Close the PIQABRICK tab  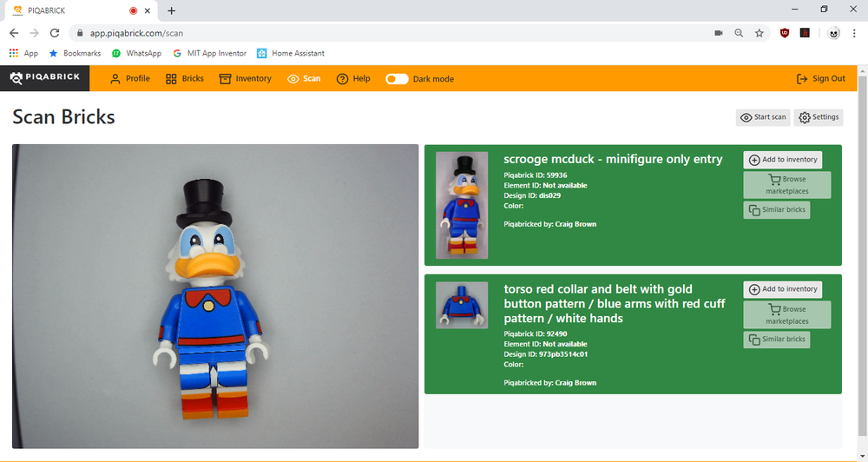[x=148, y=10]
